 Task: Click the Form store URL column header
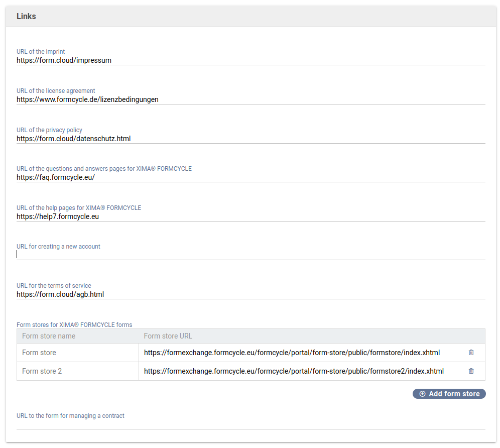coord(168,336)
